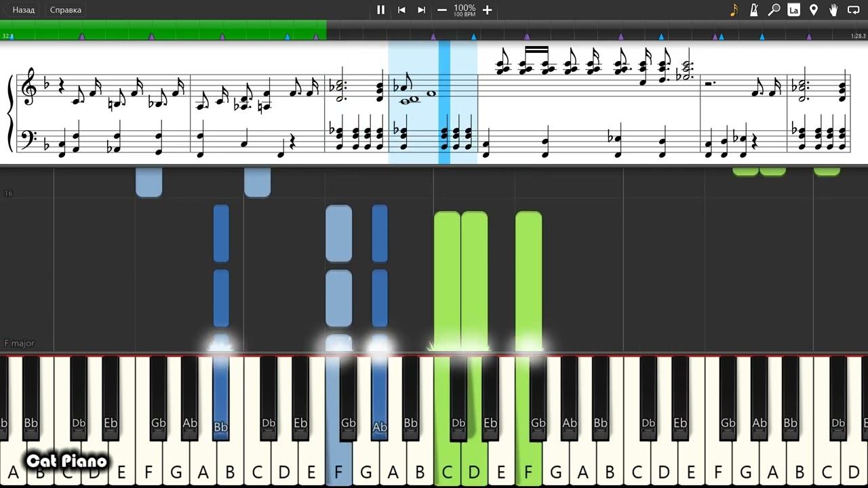Toggle the golden music note icon
Image resolution: width=868 pixels, height=488 pixels.
pos(734,9)
